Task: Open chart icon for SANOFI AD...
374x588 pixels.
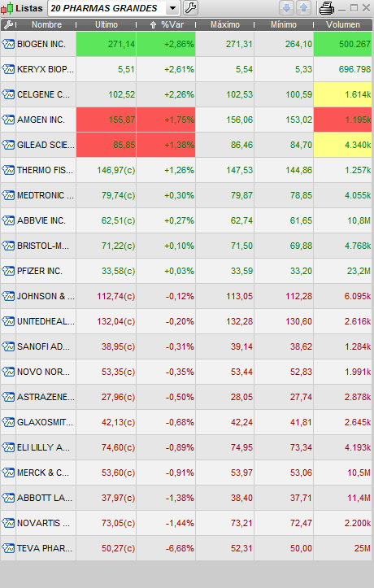Action: (8, 346)
